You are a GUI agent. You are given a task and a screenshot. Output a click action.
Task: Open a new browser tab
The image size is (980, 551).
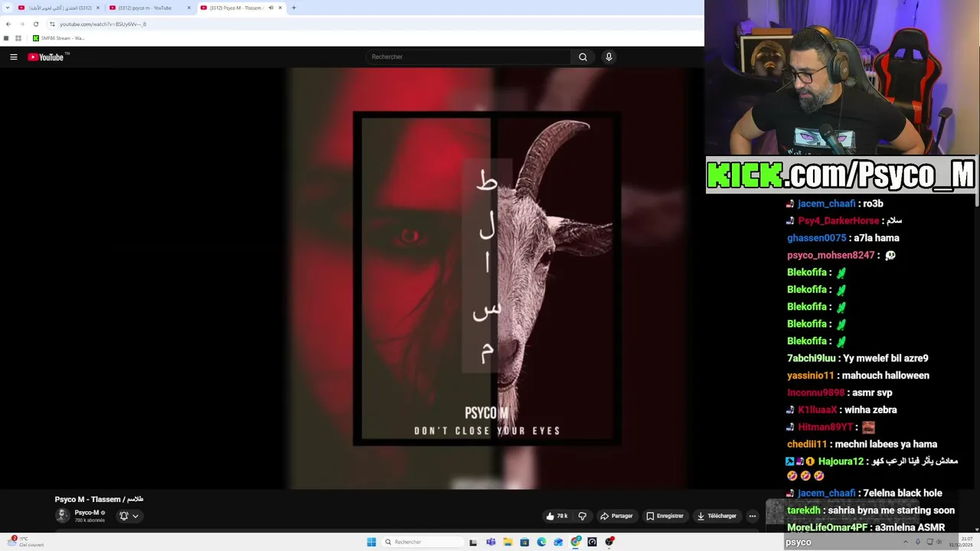(293, 8)
